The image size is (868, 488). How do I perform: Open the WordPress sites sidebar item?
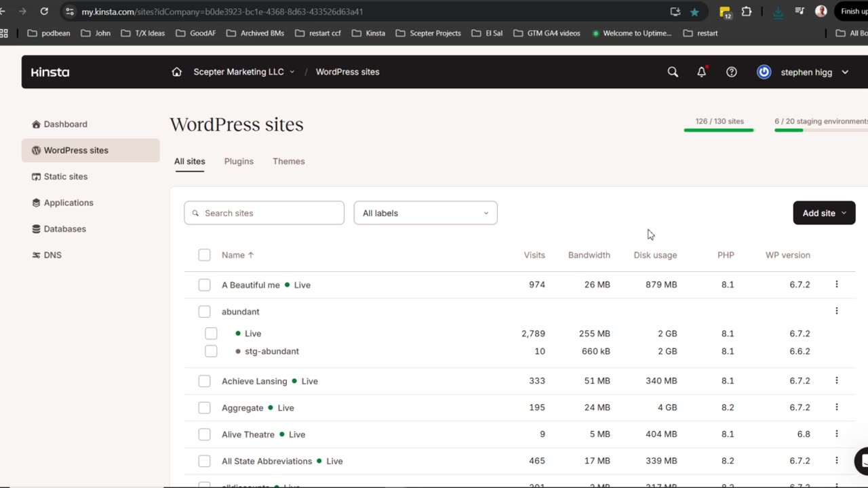[x=90, y=150]
